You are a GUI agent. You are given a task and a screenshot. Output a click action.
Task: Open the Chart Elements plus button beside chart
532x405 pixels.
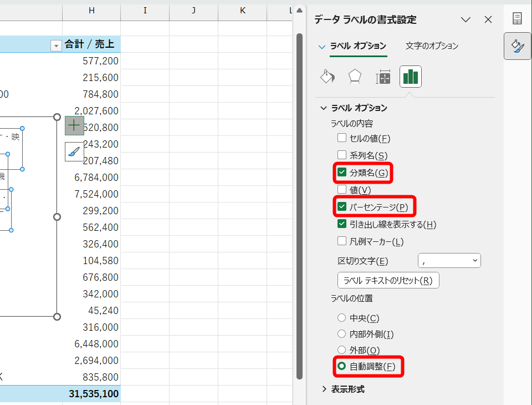pyautogui.click(x=74, y=125)
